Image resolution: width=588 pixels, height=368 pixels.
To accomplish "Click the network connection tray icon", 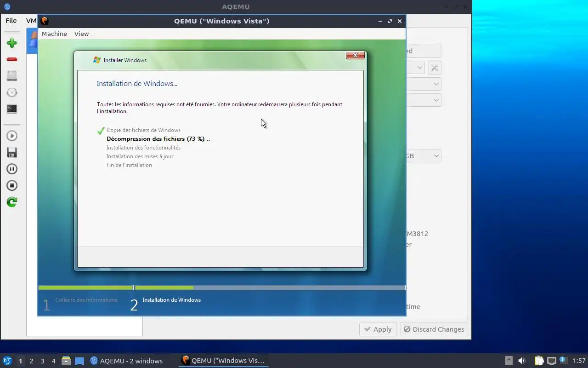I will (x=551, y=361).
